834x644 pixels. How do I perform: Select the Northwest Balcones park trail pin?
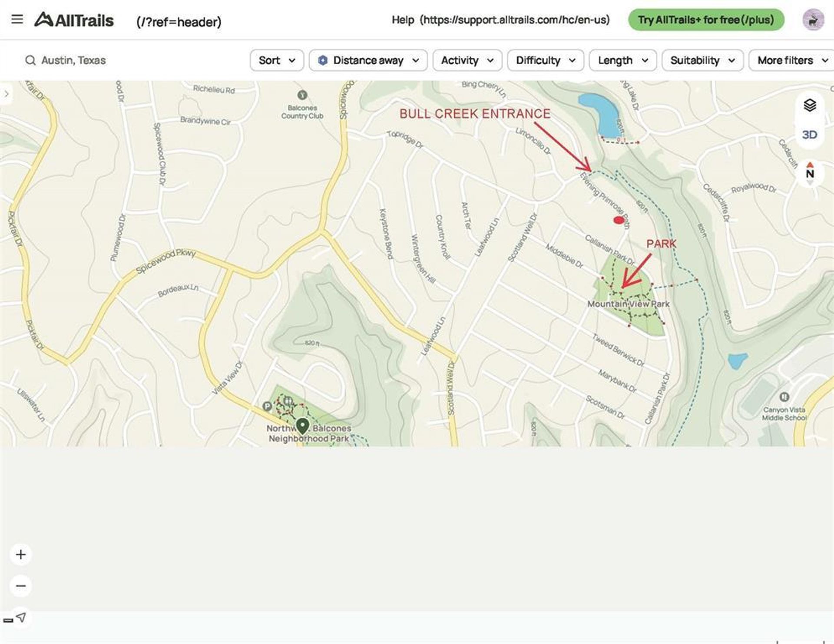302,426
